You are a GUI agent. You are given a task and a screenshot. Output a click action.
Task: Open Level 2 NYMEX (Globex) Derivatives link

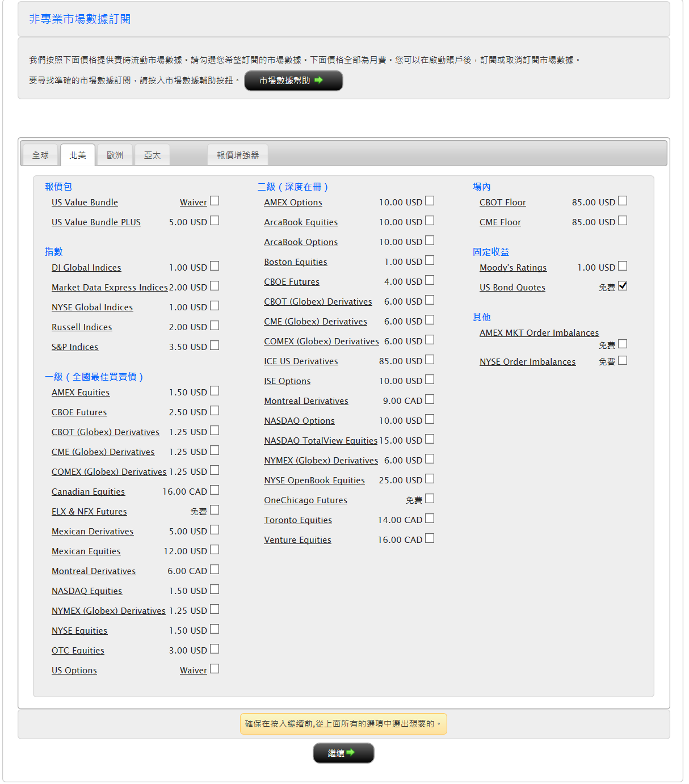(x=321, y=461)
